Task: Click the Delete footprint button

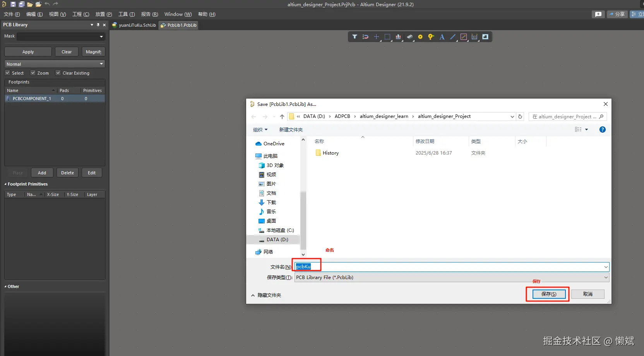Action: point(67,173)
